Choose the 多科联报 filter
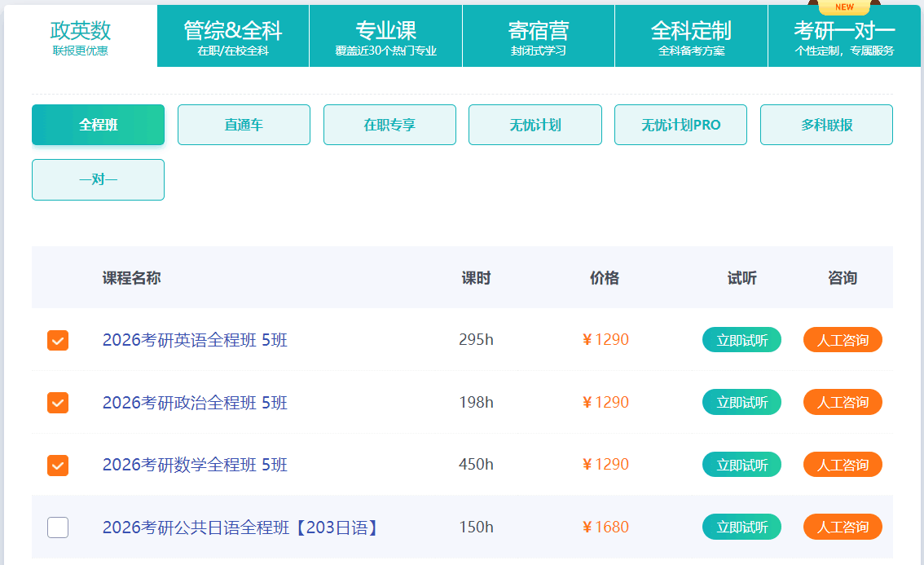This screenshot has height=565, width=924. 826,125
